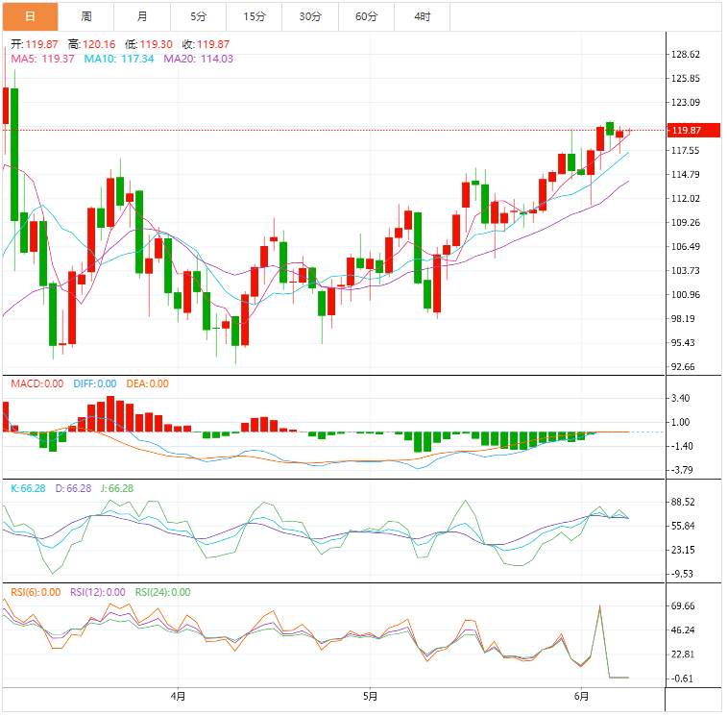This screenshot has height=716, width=728.
Task: Click the 4月 date axis marker
Action: [x=177, y=695]
